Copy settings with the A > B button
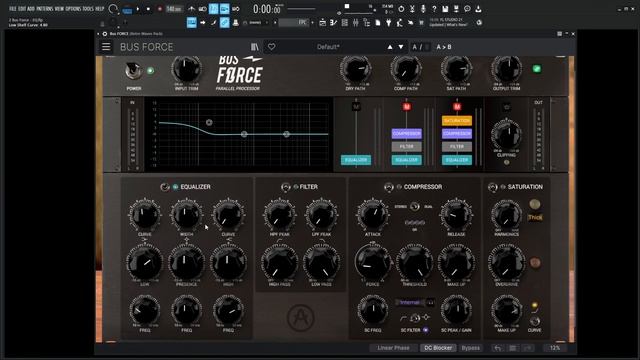640x360 pixels. [444, 47]
